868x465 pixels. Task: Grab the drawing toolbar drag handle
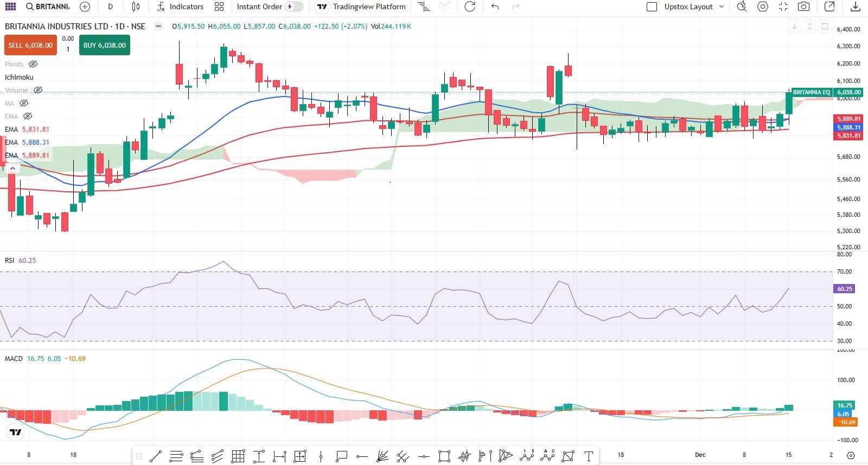pyautogui.click(x=139, y=456)
